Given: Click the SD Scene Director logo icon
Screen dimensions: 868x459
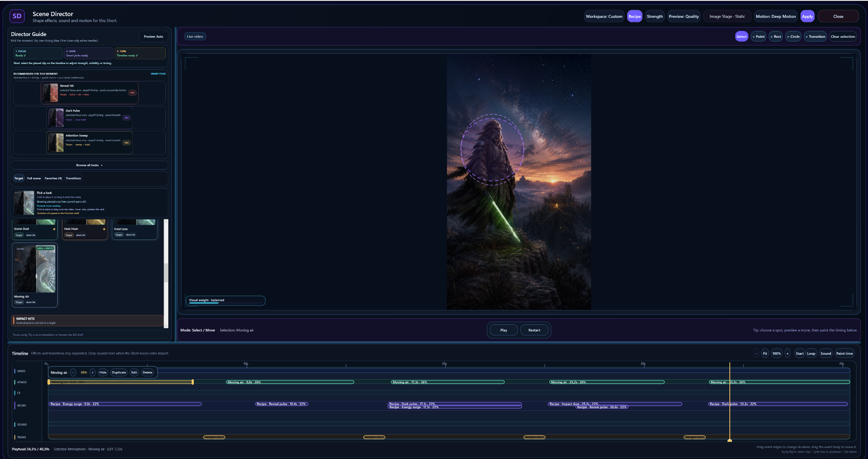Looking at the screenshot, I should 17,16.
